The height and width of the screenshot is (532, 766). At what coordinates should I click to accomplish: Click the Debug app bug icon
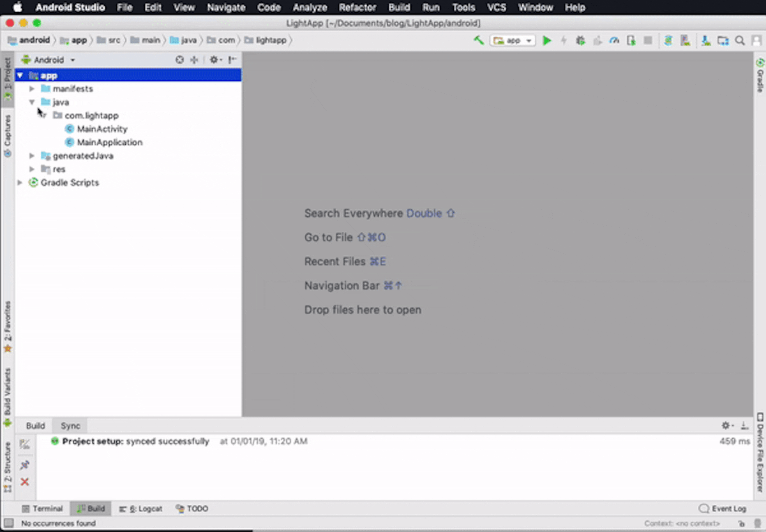580,40
